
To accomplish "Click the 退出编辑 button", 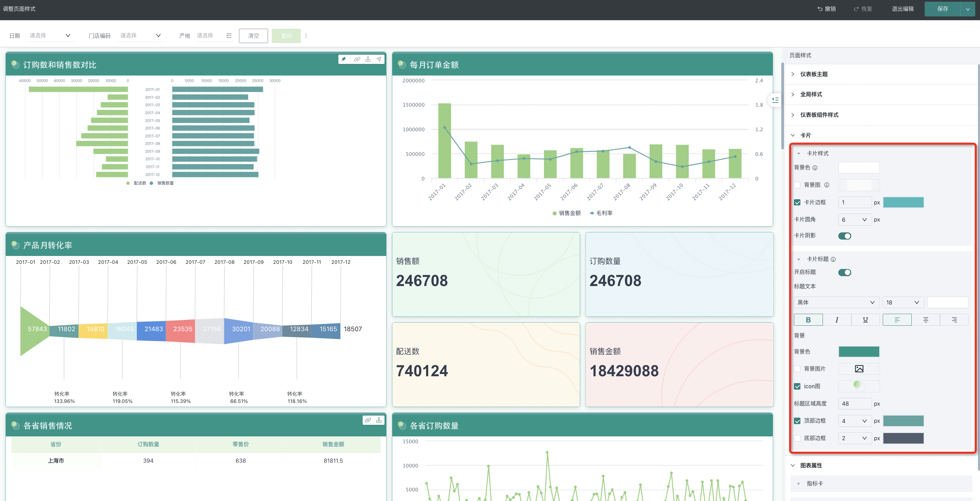I will point(902,9).
